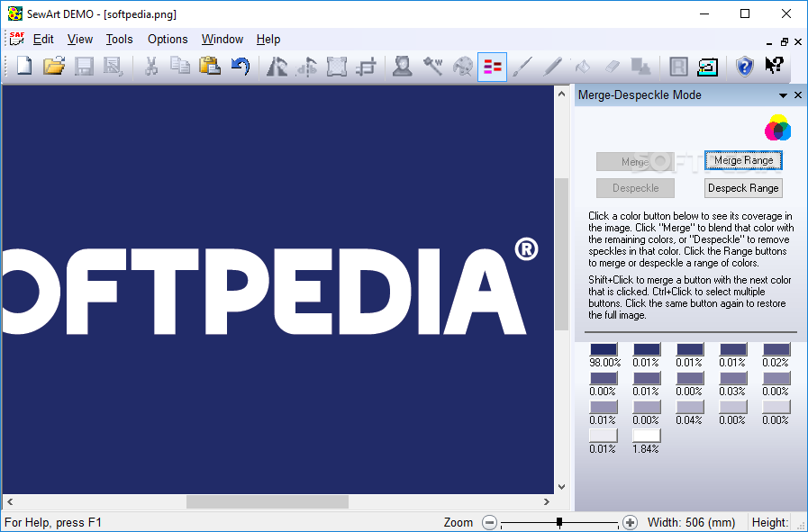Click the Merge Range button
This screenshot has height=532, width=808.
click(x=743, y=161)
